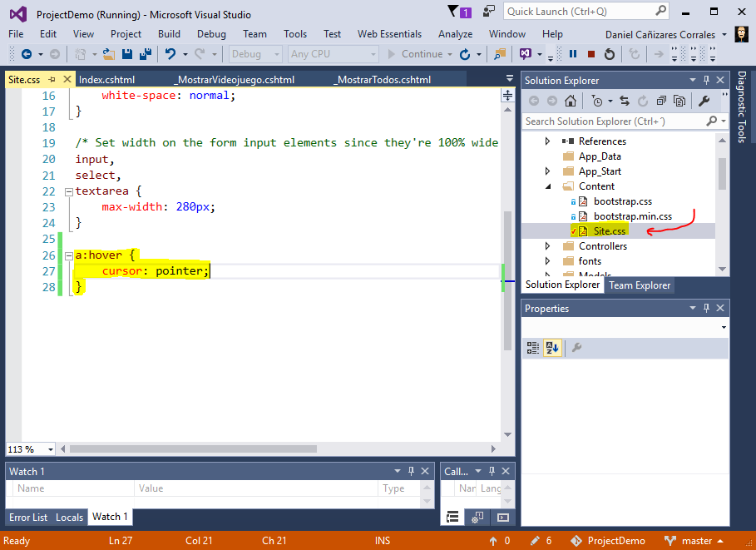756x550 pixels.
Task: Expand the Controllers folder
Action: (548, 246)
